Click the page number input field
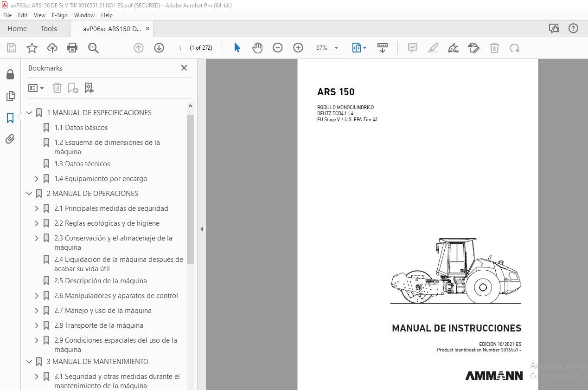Image resolution: width=588 pixels, height=390 pixels. coord(180,48)
